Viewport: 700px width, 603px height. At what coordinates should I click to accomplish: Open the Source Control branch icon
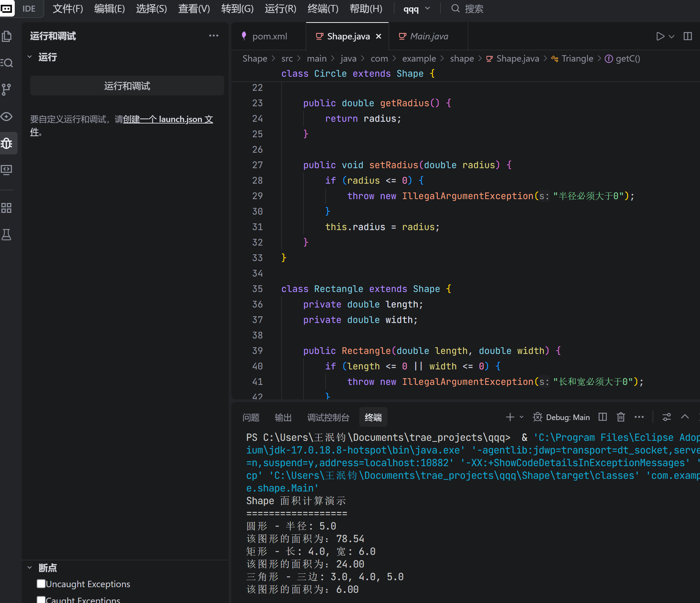point(7,89)
